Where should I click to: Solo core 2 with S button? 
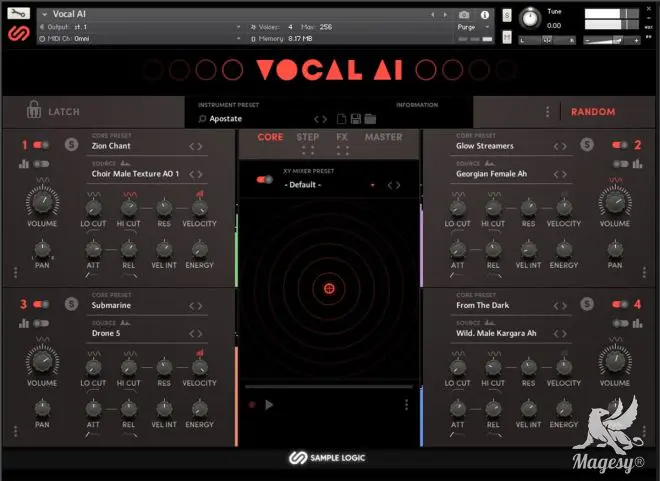pos(587,145)
